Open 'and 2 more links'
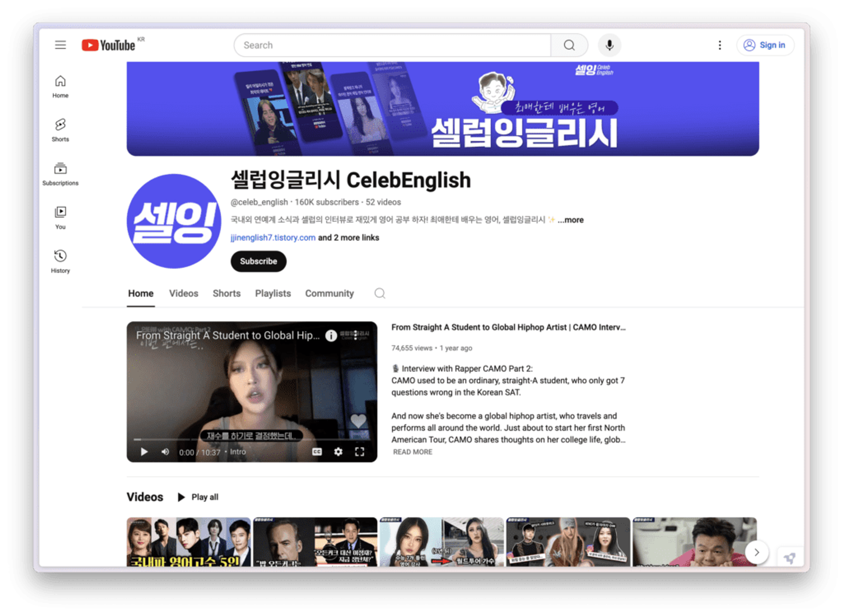 349,237
